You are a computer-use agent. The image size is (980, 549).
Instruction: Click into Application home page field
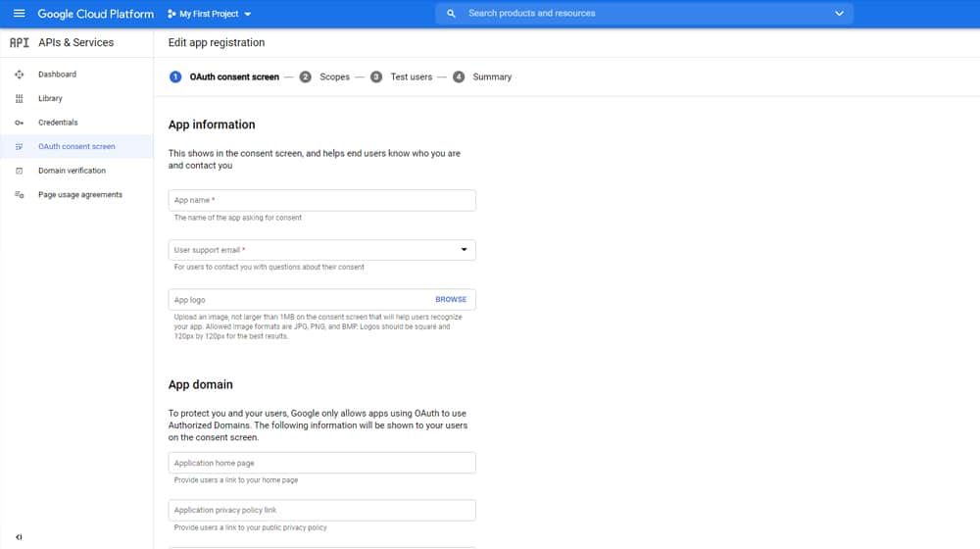(321, 463)
